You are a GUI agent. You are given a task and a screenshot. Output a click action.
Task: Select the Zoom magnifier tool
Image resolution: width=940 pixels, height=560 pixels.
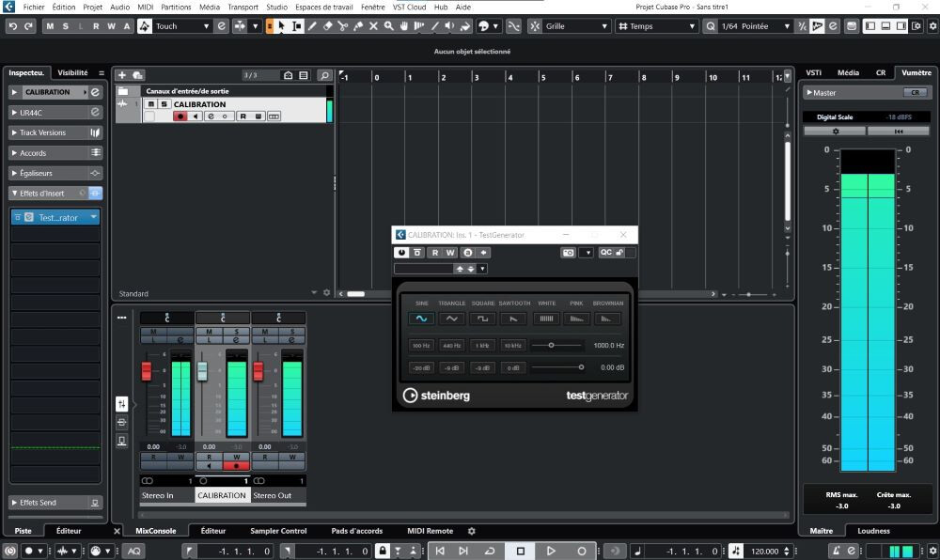[388, 26]
